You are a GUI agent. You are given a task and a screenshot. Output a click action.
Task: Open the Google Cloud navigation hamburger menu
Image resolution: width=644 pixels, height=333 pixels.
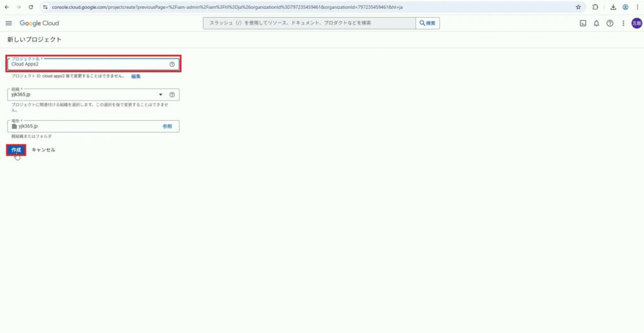[x=9, y=23]
